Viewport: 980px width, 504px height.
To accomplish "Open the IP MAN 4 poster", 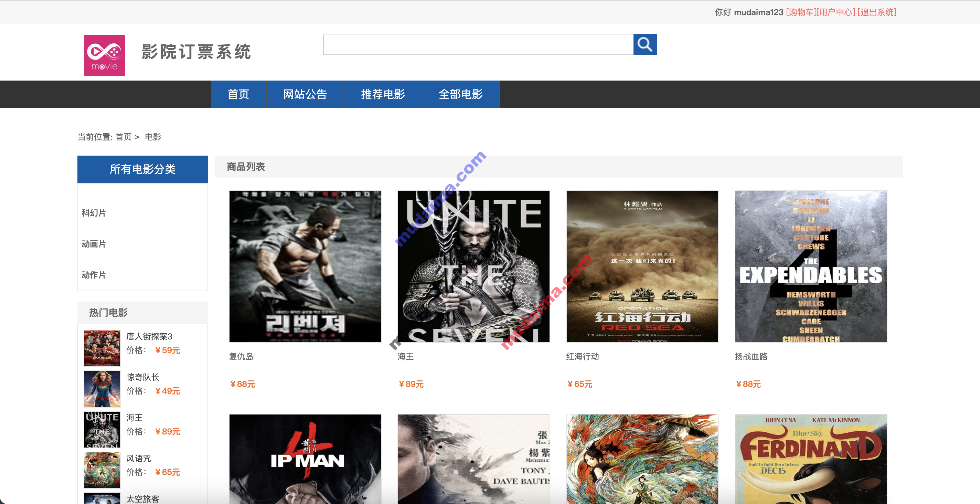I will 305,459.
